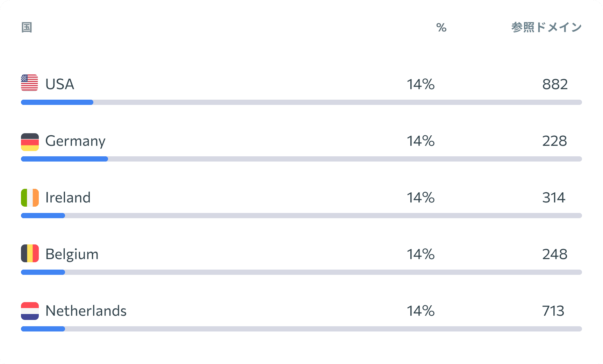
Task: Click the Netherlands flag icon
Action: [x=30, y=311]
